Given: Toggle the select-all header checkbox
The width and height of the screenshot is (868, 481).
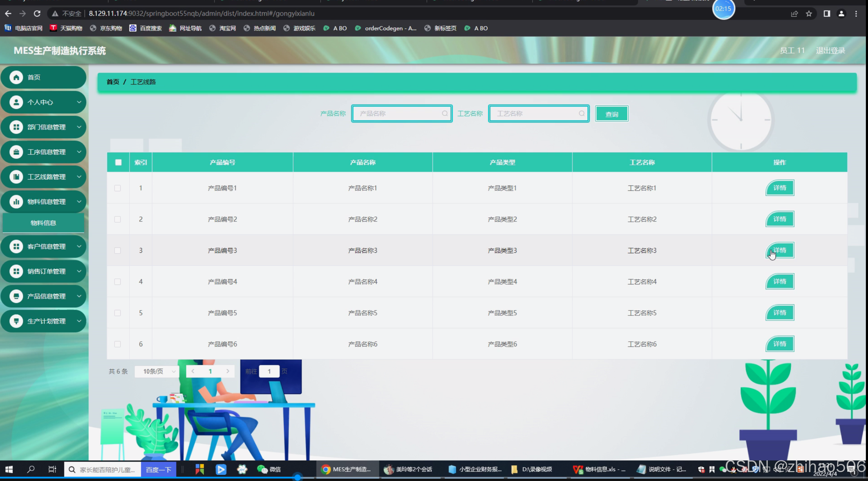Looking at the screenshot, I should click(118, 162).
